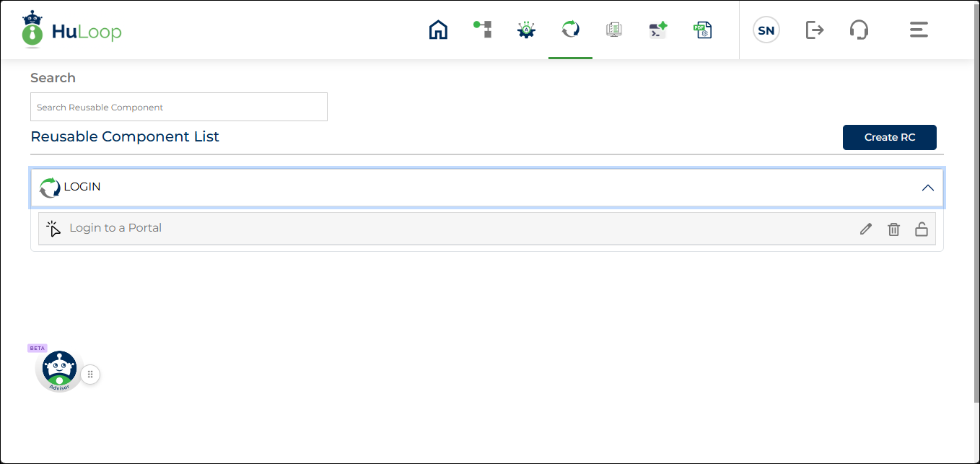Toggle the lock on Login to a Portal
Image resolution: width=980 pixels, height=464 pixels.
tap(921, 229)
